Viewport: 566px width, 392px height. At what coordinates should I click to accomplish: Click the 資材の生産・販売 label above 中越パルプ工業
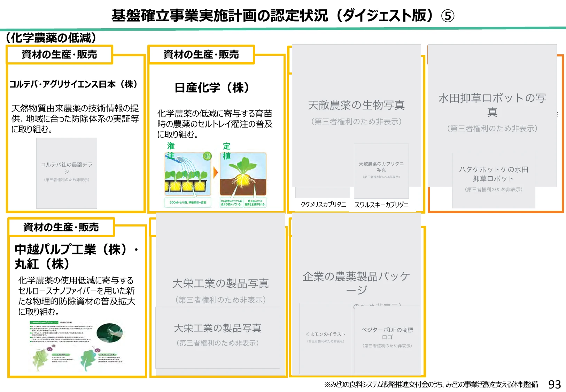(x=61, y=227)
